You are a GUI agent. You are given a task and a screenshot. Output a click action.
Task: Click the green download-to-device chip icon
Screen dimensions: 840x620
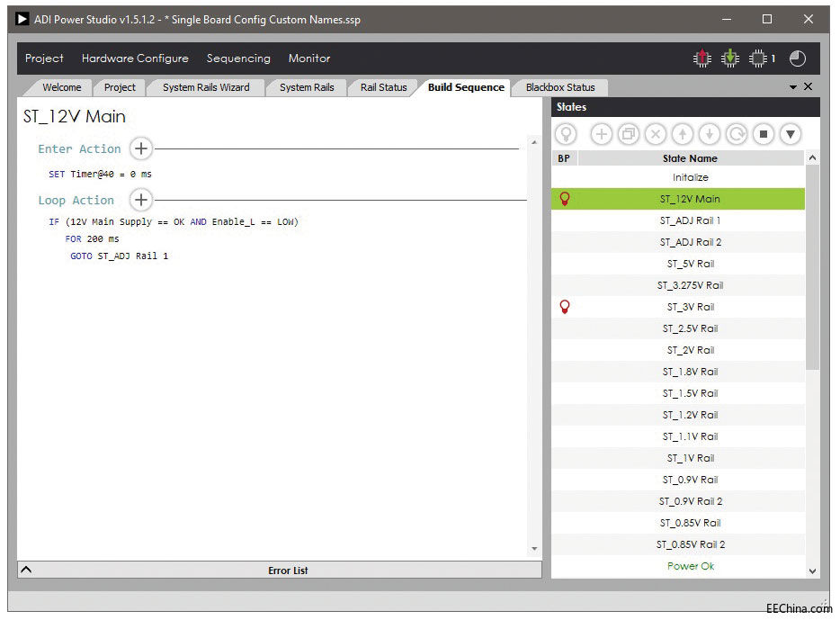click(729, 58)
